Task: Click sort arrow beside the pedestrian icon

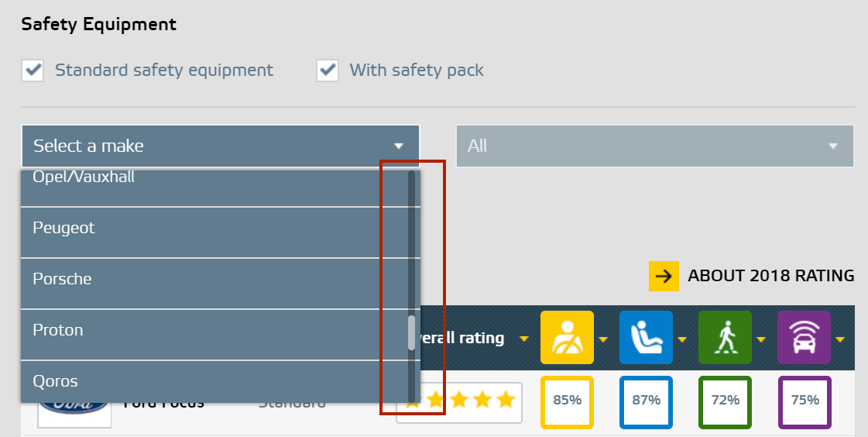Action: click(x=761, y=339)
